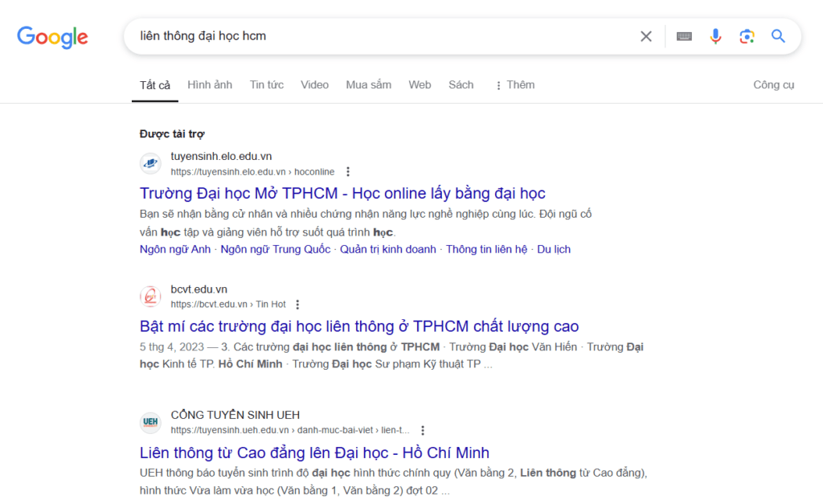Viewport: 823px width, 504px height.
Task: Open the three-dot menu for the elo.edu.vn ad
Action: coord(348,172)
